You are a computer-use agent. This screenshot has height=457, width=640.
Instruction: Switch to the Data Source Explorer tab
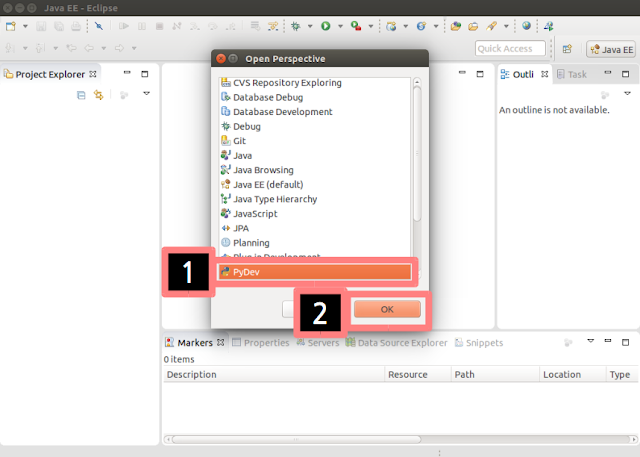tap(396, 343)
